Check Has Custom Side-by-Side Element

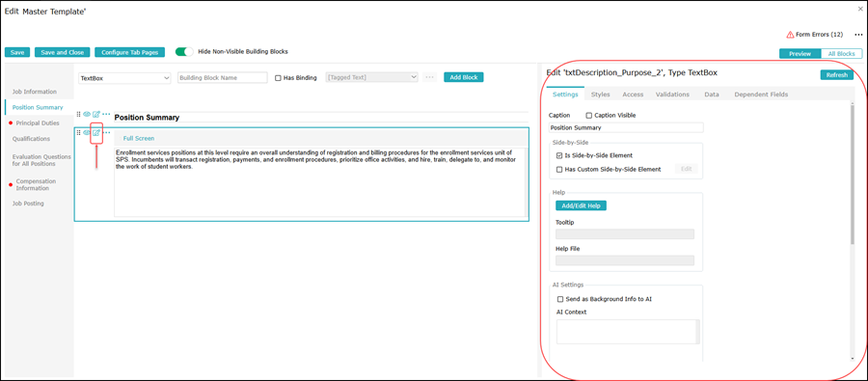(559, 170)
